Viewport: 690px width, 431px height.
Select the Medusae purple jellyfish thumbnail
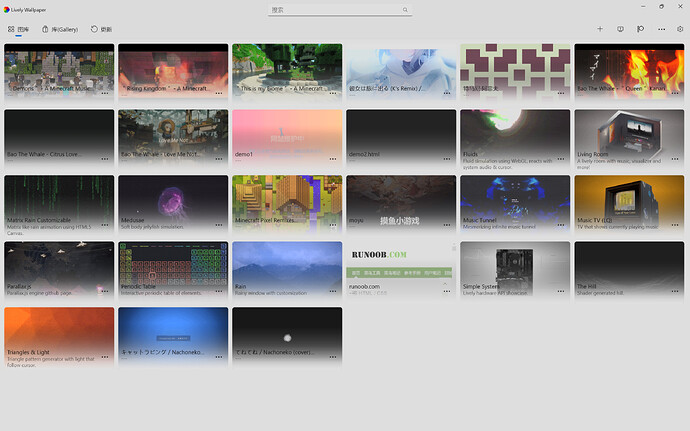coord(173,205)
